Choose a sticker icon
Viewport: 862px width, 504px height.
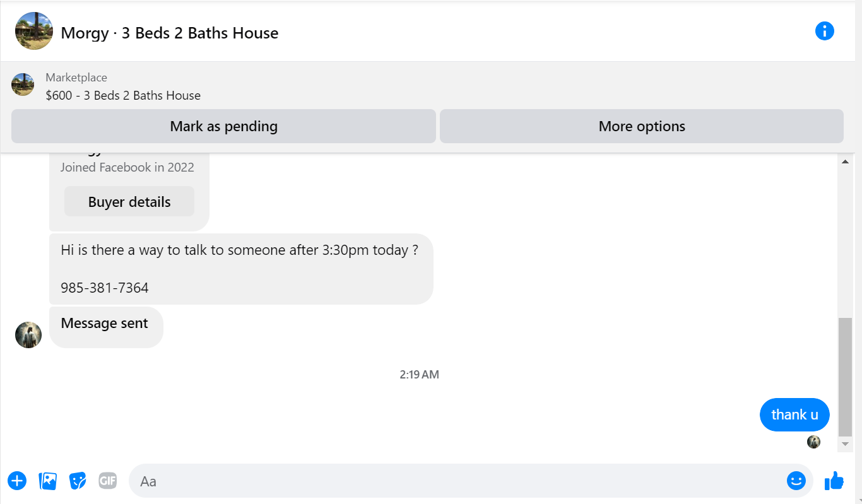point(78,481)
